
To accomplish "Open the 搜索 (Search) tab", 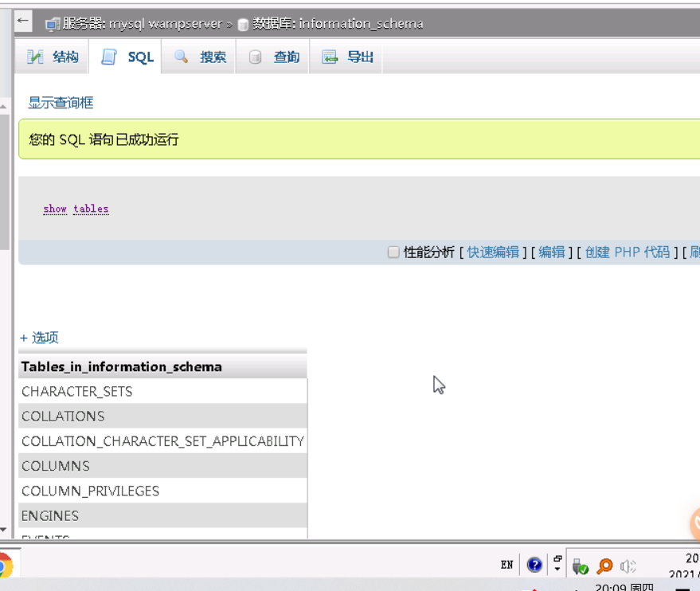I will tap(198, 57).
